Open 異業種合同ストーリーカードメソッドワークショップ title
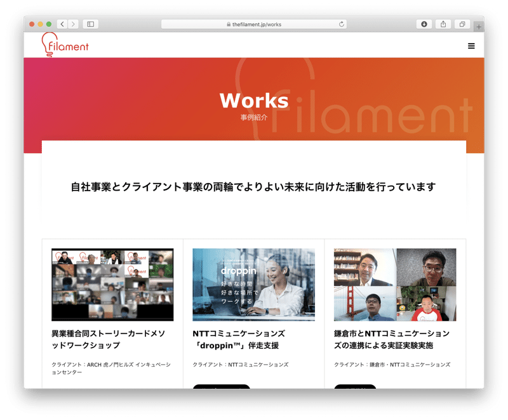Screen dimensions: 508x420 [108, 339]
